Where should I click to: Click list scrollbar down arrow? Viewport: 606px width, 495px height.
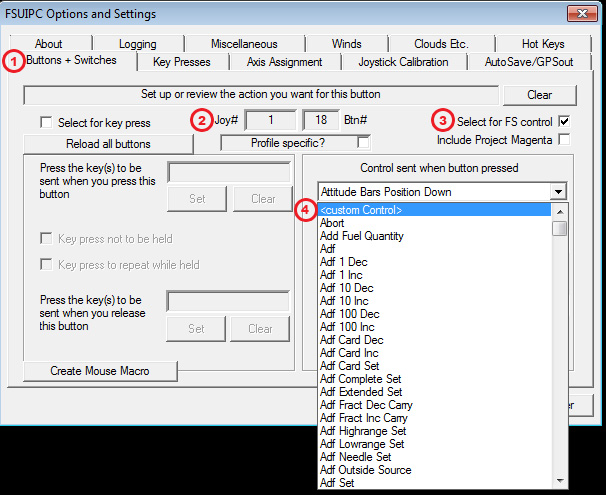tap(560, 481)
